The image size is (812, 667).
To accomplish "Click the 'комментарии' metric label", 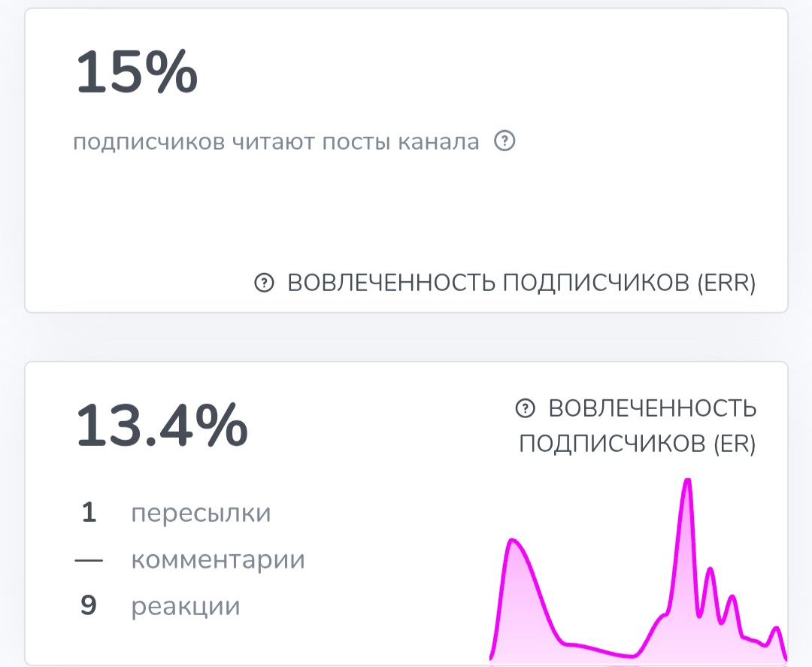I will tap(218, 559).
